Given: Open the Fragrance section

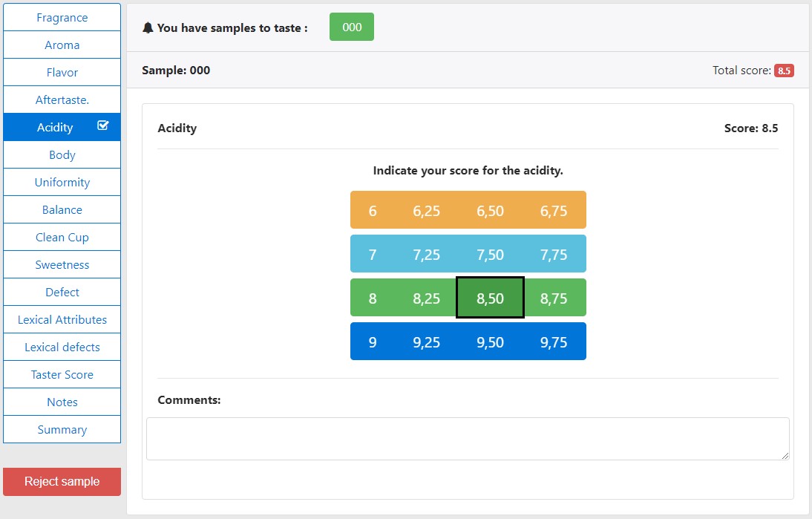Looking at the screenshot, I should tap(62, 17).
